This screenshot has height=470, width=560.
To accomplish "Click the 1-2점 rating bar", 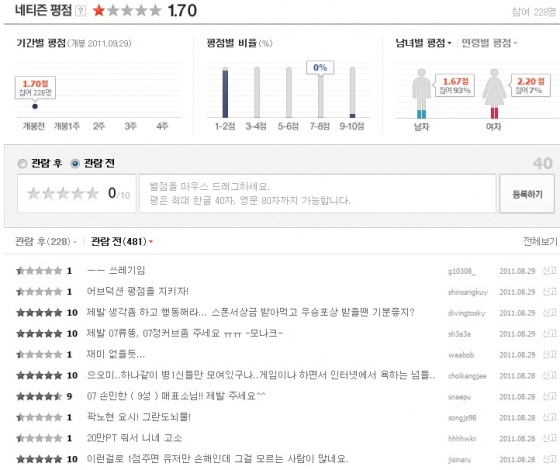I will point(225,92).
